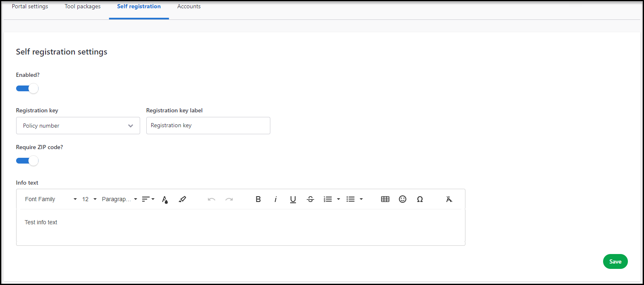Insert a special character with Omega icon

coord(420,199)
